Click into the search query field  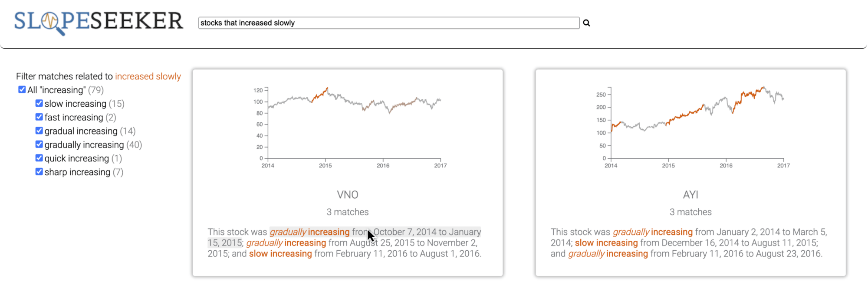tap(388, 23)
